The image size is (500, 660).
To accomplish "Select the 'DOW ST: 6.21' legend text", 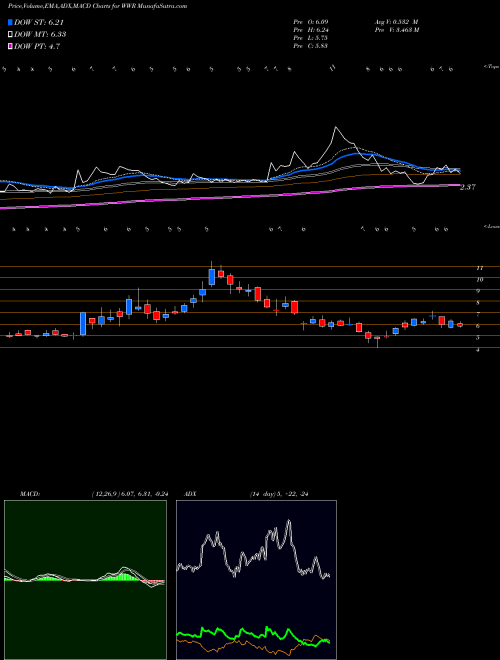I will (39, 23).
